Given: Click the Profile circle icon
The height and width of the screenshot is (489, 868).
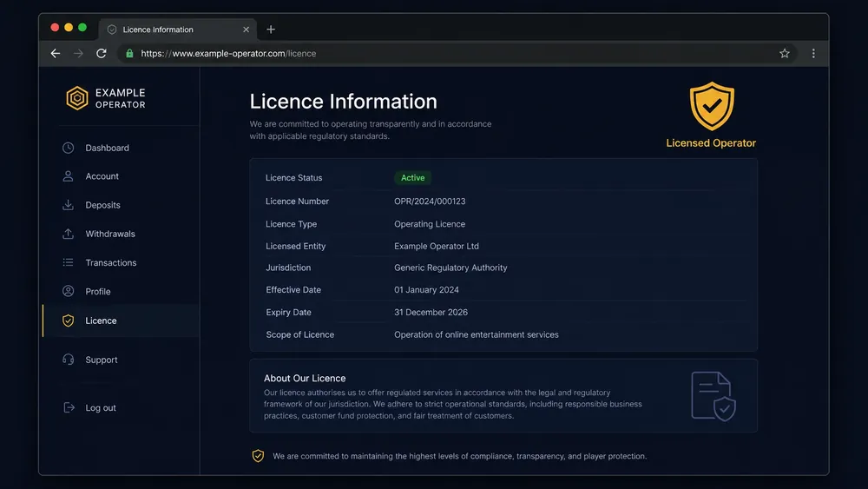Looking at the screenshot, I should (x=68, y=291).
